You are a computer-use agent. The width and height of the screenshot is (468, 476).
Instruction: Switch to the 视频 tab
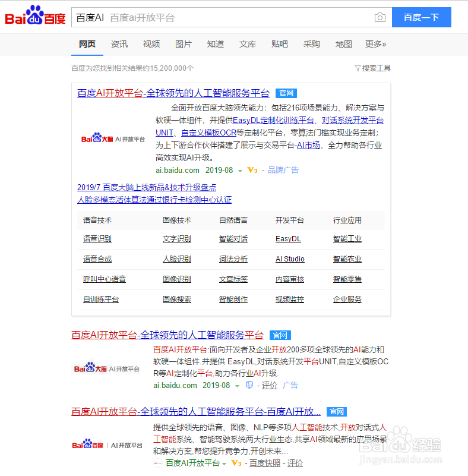pos(151,45)
